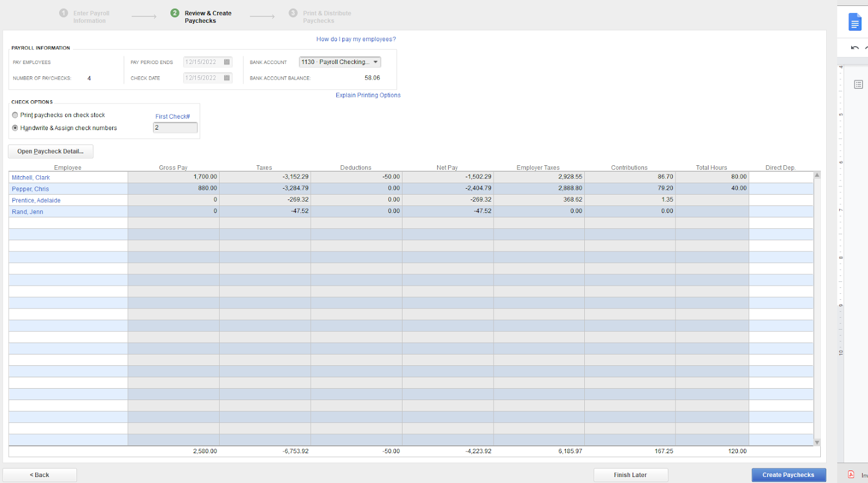
Task: Select net pay cell -1,502.29
Action: click(x=448, y=177)
